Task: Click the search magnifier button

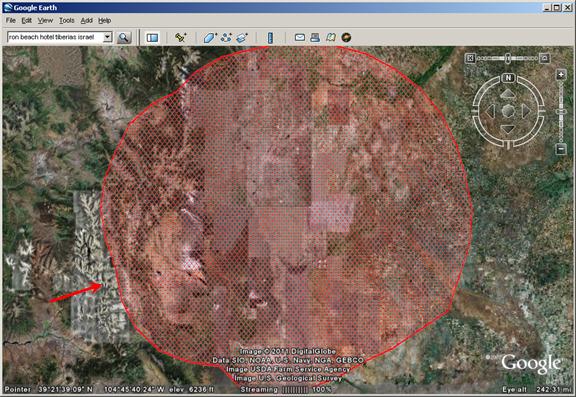Action: coord(124,37)
